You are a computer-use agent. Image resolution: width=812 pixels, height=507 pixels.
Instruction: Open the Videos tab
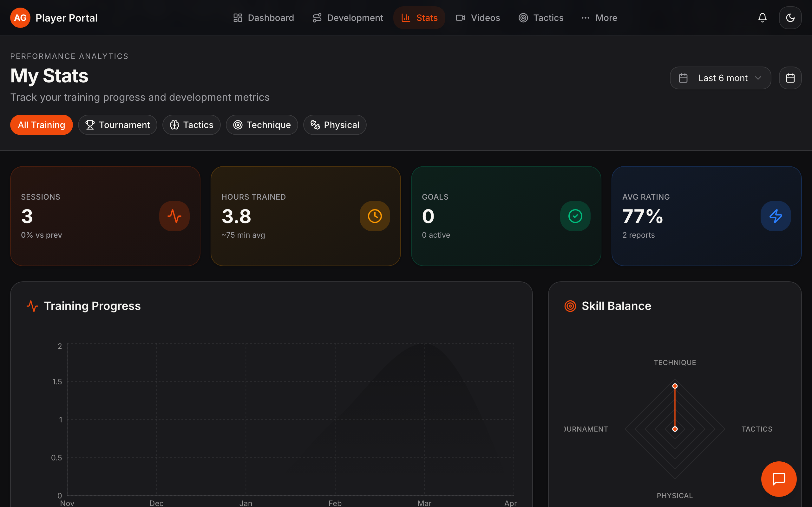[x=478, y=18]
